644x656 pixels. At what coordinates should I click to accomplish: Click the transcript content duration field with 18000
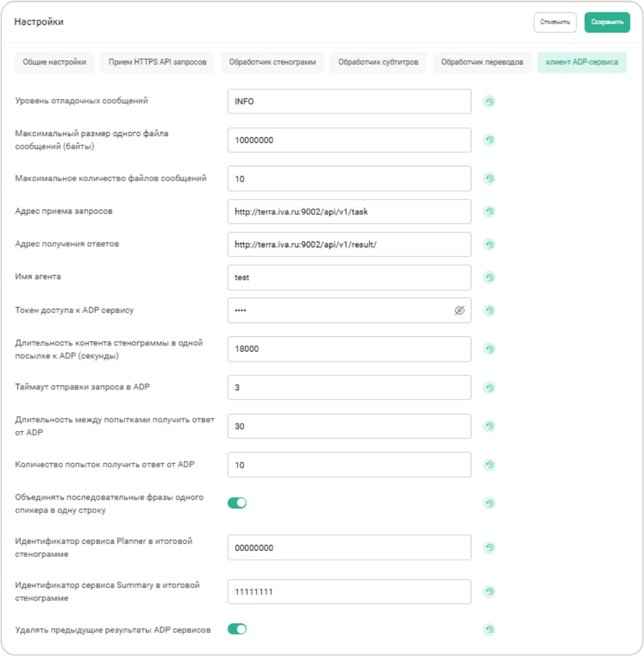point(349,349)
